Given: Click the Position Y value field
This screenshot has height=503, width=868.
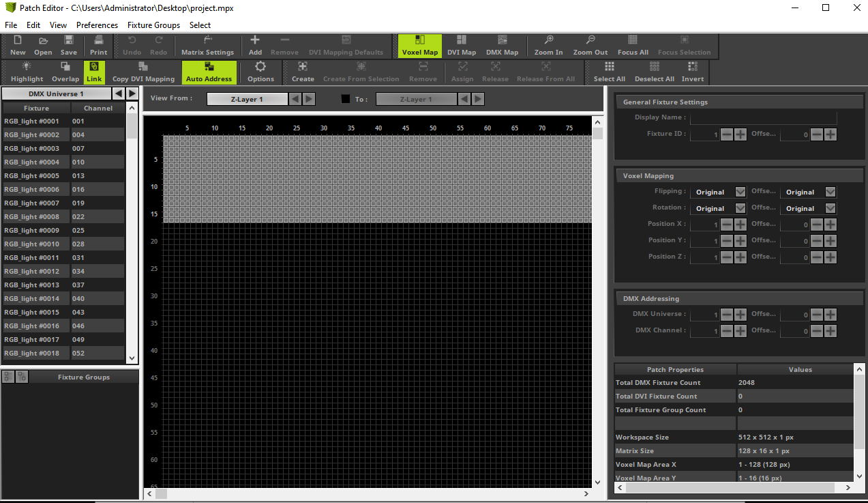Looking at the screenshot, I should tap(705, 241).
